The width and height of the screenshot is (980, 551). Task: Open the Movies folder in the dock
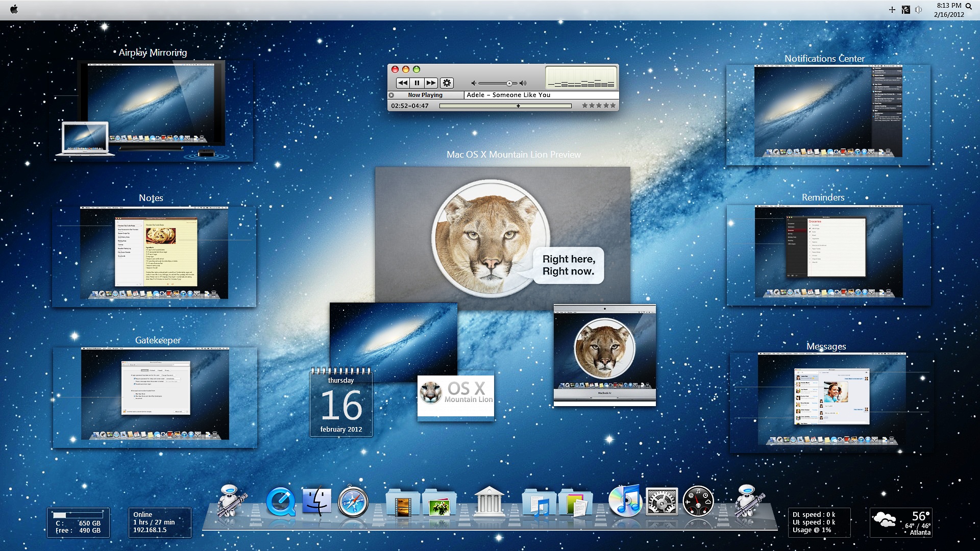tap(402, 502)
